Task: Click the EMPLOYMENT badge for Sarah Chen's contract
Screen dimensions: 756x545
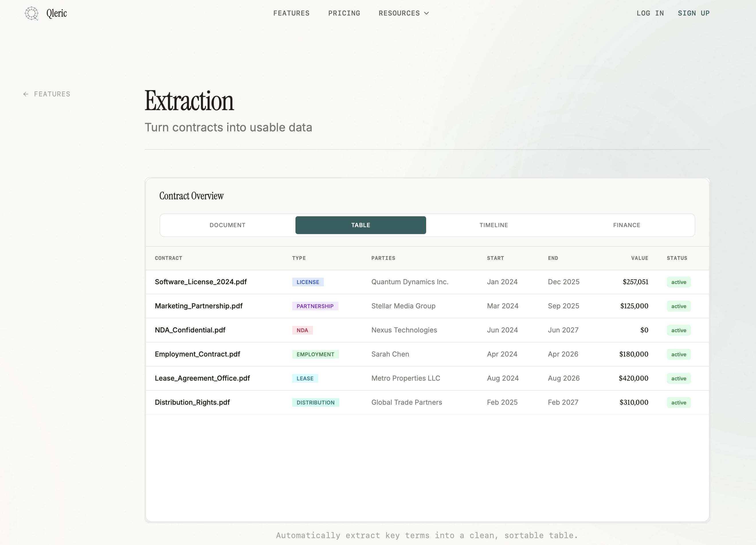Action: pos(315,354)
